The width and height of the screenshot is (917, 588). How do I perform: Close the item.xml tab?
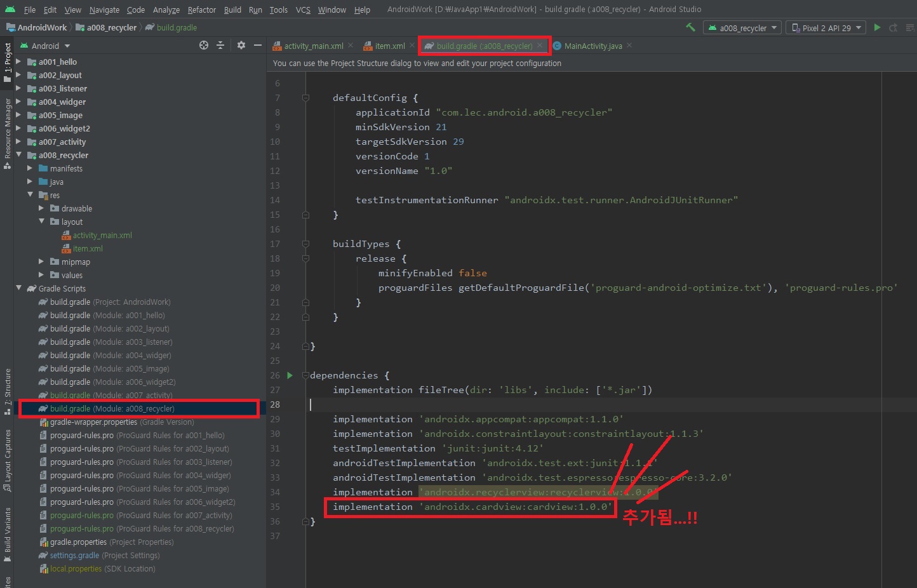412,46
